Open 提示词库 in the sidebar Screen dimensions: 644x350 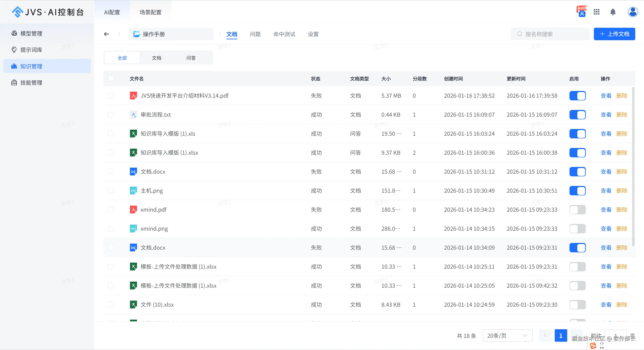(x=31, y=50)
